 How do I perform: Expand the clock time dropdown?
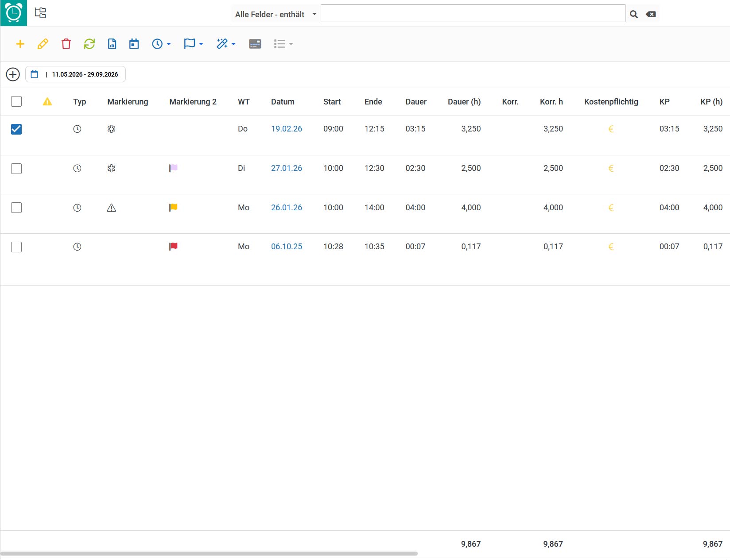(161, 44)
